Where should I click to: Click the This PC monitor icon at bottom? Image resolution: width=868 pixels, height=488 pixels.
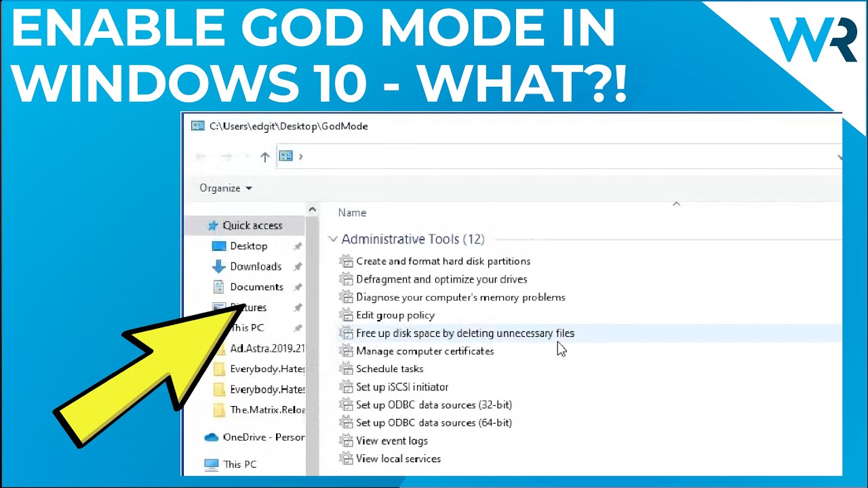pyautogui.click(x=212, y=464)
